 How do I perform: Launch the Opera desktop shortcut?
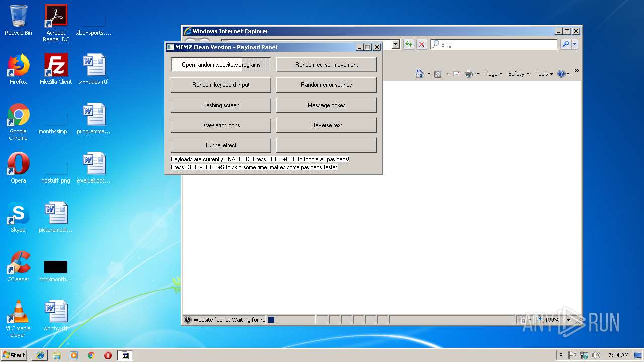pos(18,168)
